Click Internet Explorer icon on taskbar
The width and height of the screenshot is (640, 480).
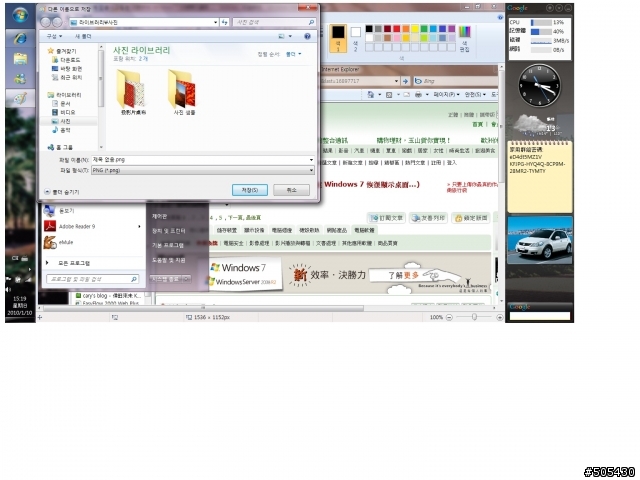point(20,39)
